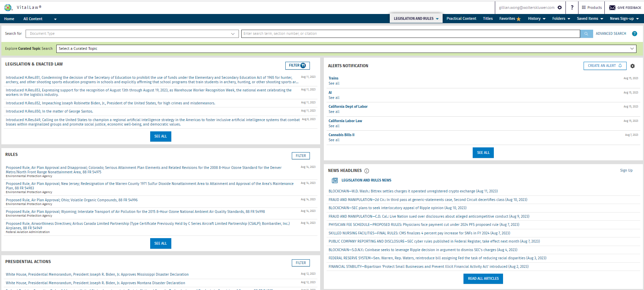Click the Give Feedback envelope icon

coord(612,8)
